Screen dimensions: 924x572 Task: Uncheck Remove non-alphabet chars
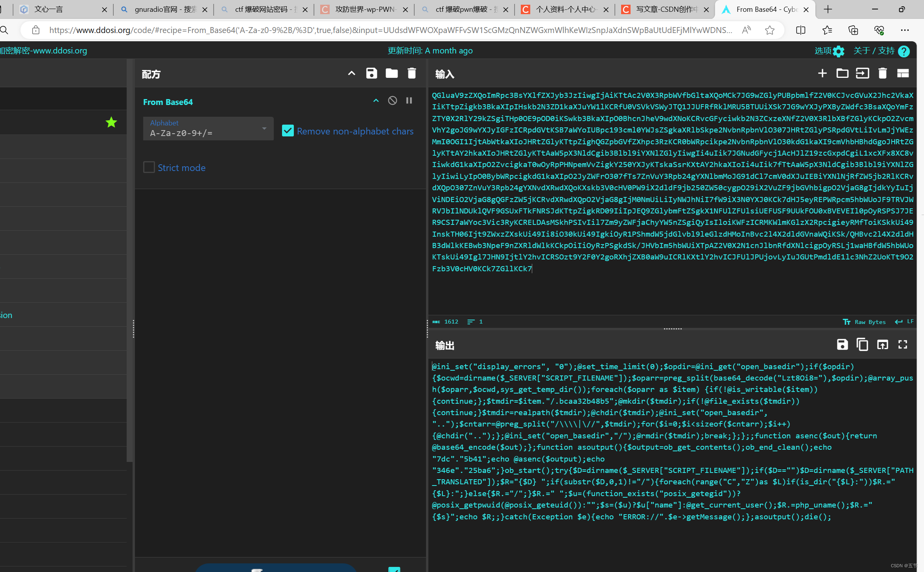click(x=288, y=131)
